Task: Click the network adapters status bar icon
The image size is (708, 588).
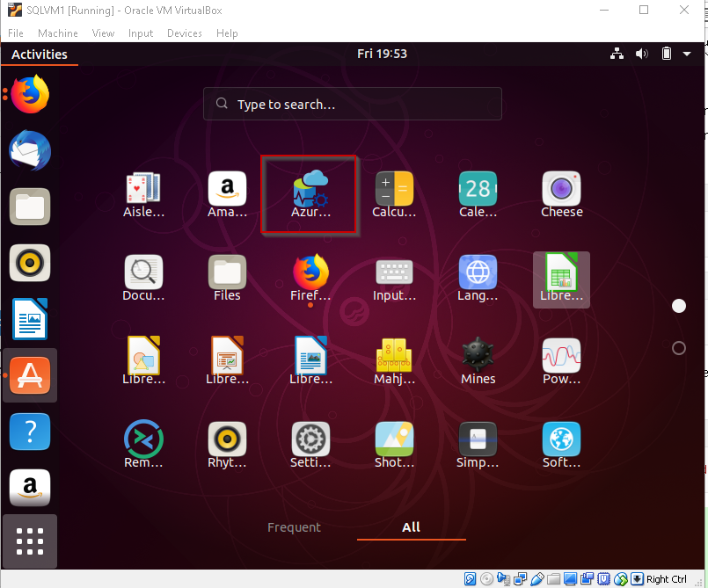Action: [520, 579]
